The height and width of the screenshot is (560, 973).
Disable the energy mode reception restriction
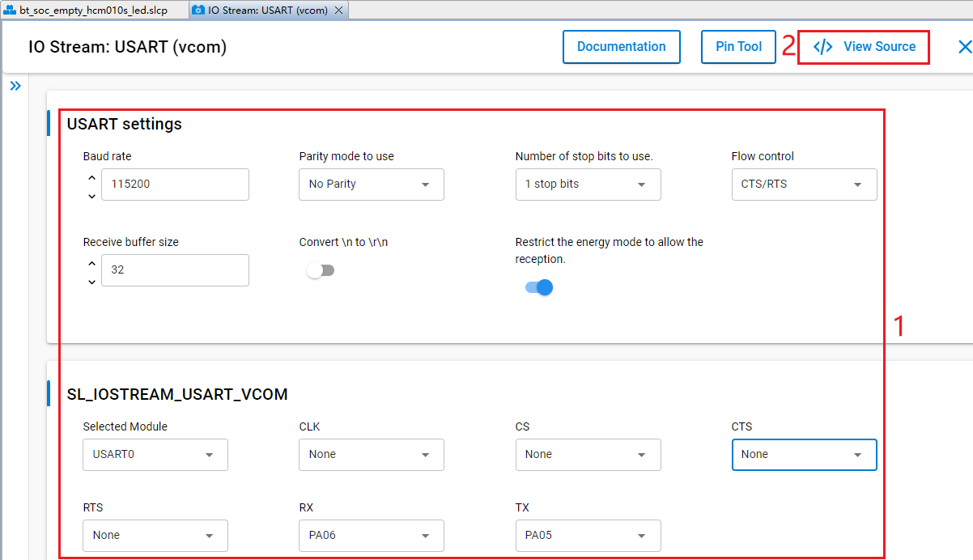pos(537,287)
